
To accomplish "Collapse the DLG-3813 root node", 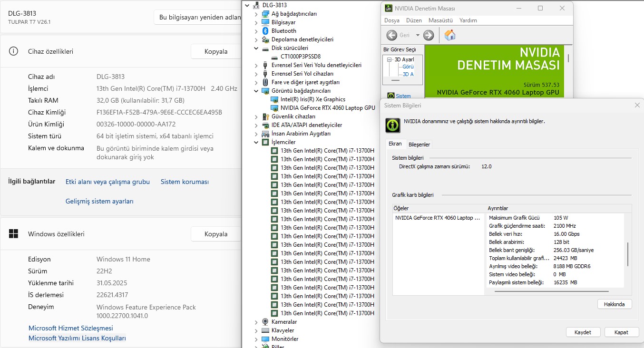I will pos(247,5).
